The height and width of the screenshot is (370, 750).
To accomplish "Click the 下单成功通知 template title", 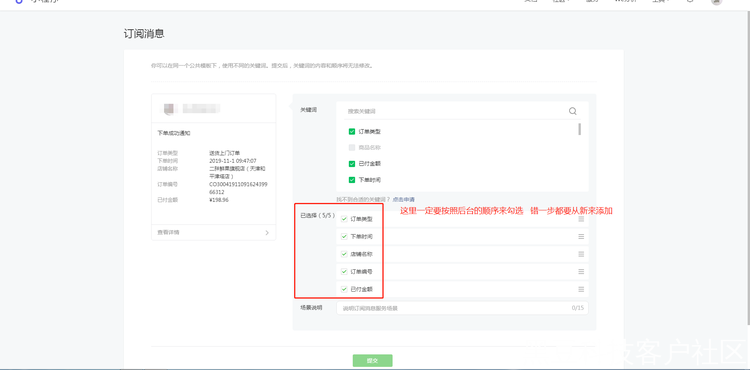I will click(174, 133).
